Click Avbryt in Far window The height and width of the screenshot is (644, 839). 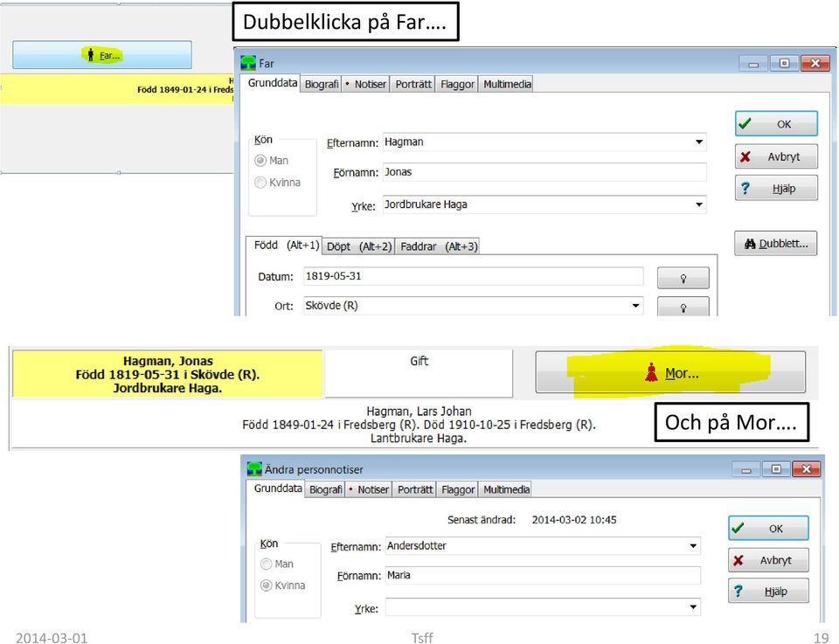[x=776, y=156]
